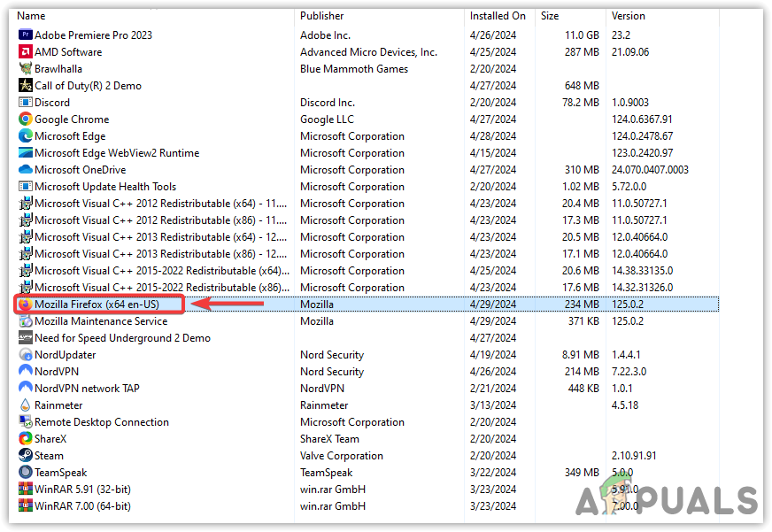
Task: Click the Mozilla Maintenance Service icon
Action: pyautogui.click(x=26, y=320)
